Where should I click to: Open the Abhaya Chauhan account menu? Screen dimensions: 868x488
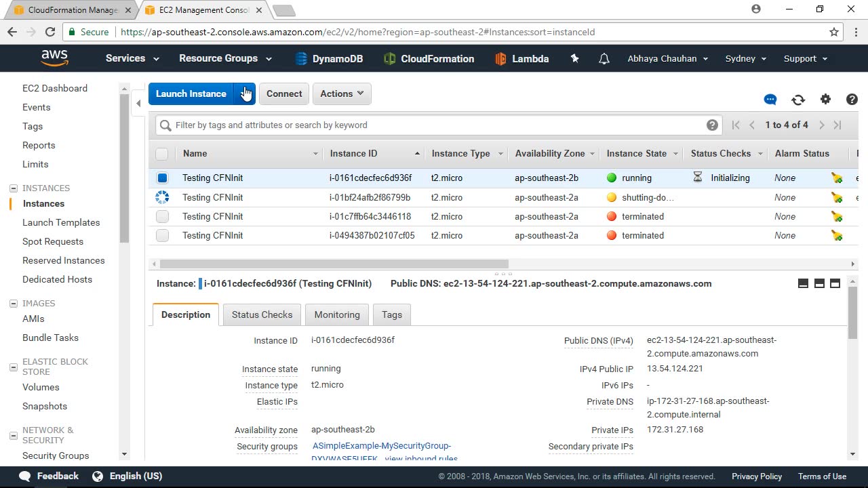[x=668, y=58]
